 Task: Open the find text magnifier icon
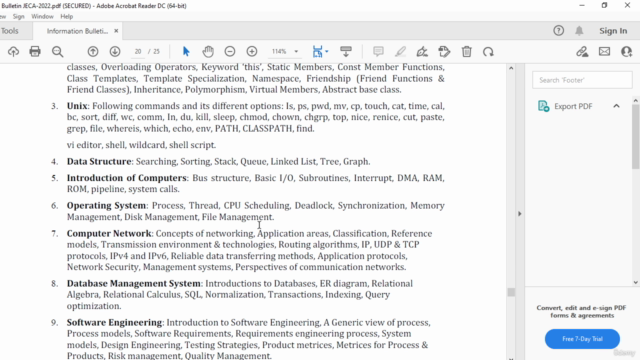click(58, 51)
